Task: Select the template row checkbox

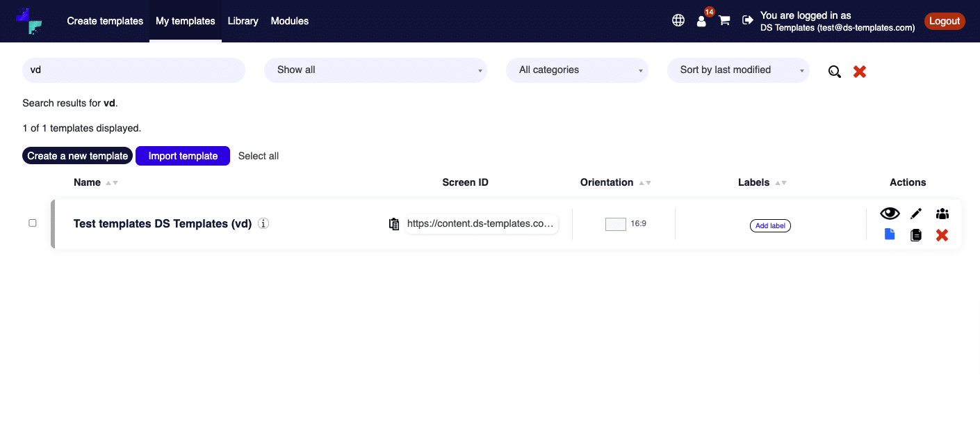Action: click(32, 223)
